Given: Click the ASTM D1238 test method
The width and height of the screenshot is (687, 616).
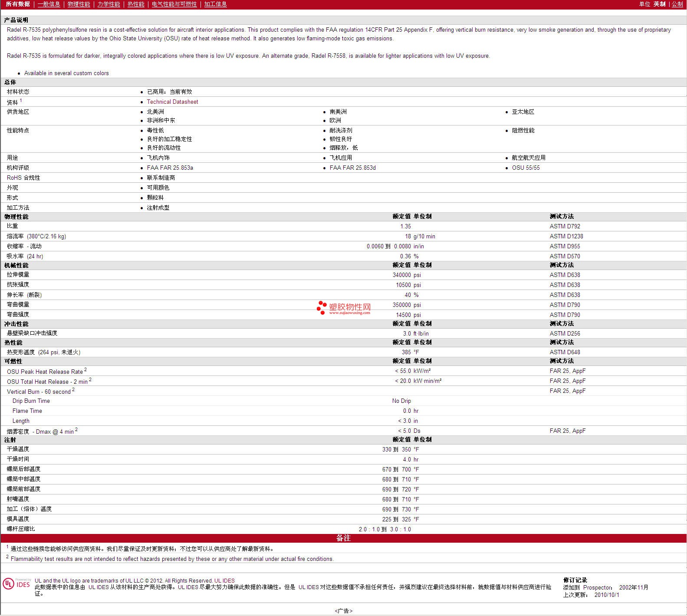Looking at the screenshot, I should point(566,237).
